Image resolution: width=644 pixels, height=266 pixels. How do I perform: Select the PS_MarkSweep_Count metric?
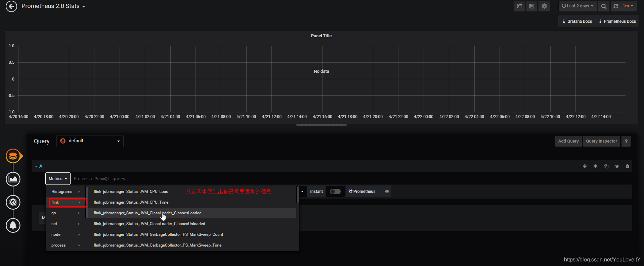[192, 234]
